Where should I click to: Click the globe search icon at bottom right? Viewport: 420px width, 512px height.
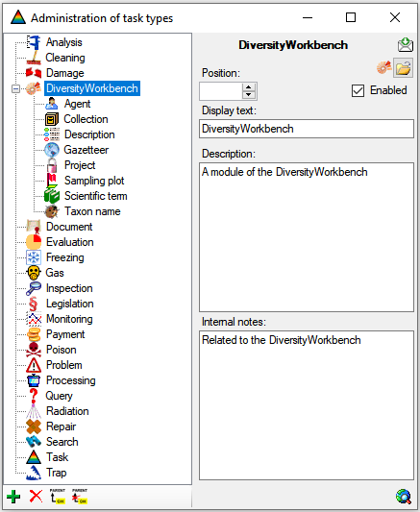pos(404,497)
